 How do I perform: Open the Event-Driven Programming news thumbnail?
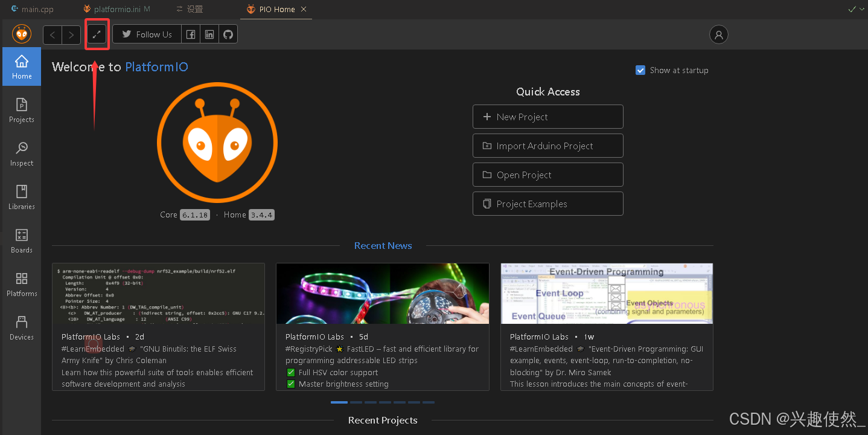click(607, 293)
